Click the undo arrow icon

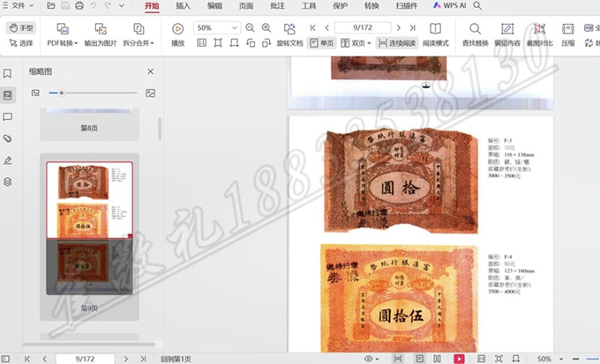[x=94, y=6]
